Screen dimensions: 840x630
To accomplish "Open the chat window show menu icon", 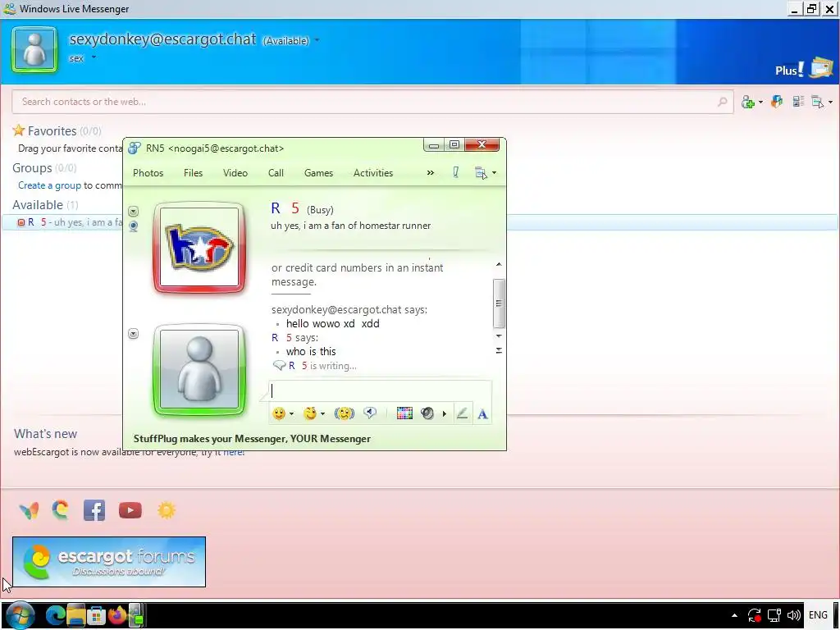I will click(481, 172).
